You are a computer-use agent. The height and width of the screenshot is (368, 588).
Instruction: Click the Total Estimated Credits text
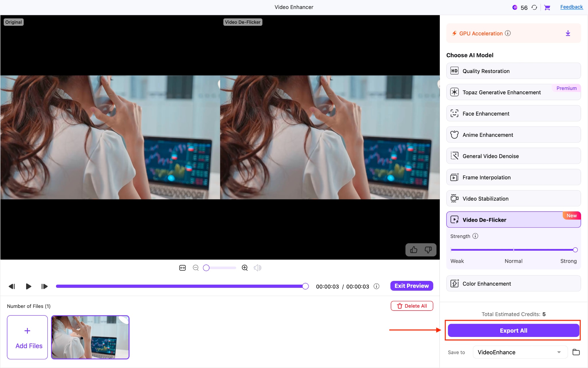coord(513,314)
